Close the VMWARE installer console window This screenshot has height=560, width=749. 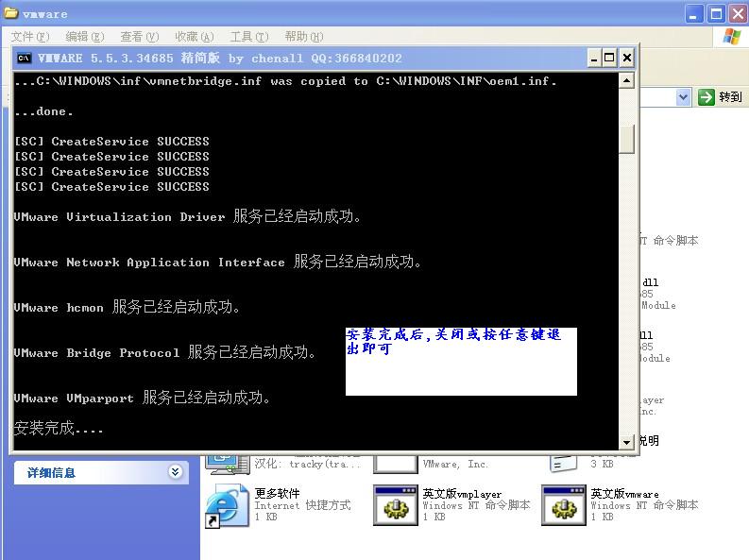(626, 58)
